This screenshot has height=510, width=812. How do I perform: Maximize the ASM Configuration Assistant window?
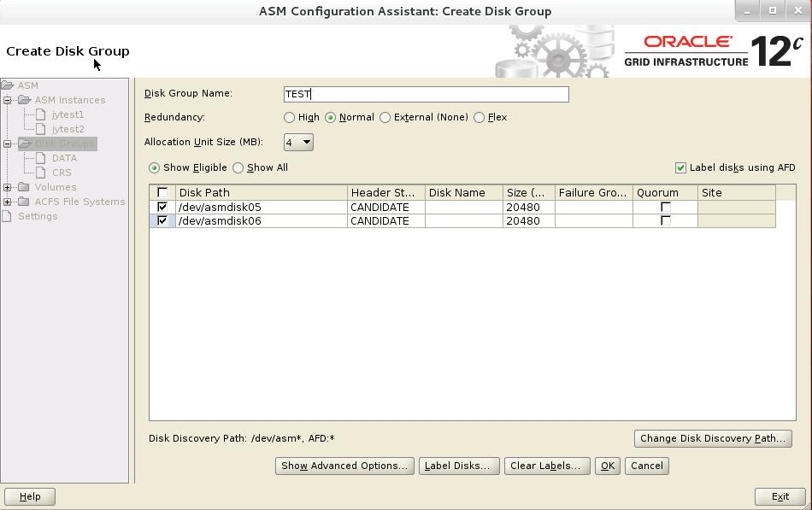click(773, 11)
